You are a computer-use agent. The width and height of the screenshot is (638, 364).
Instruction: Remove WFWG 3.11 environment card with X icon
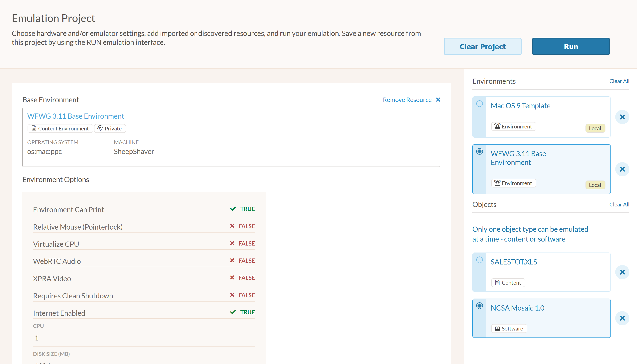click(x=622, y=169)
